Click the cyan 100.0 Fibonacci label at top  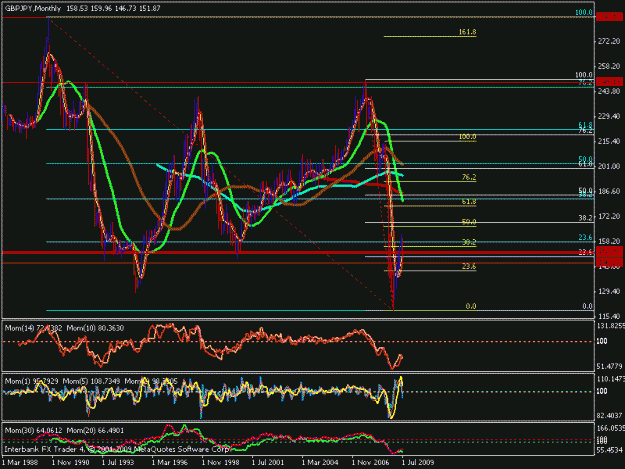pos(584,12)
